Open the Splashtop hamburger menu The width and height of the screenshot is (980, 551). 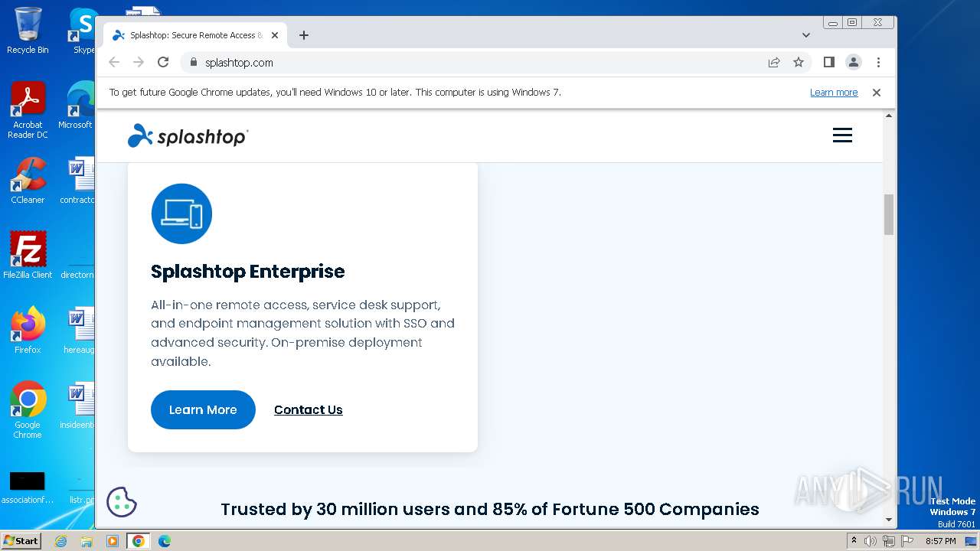click(x=842, y=135)
